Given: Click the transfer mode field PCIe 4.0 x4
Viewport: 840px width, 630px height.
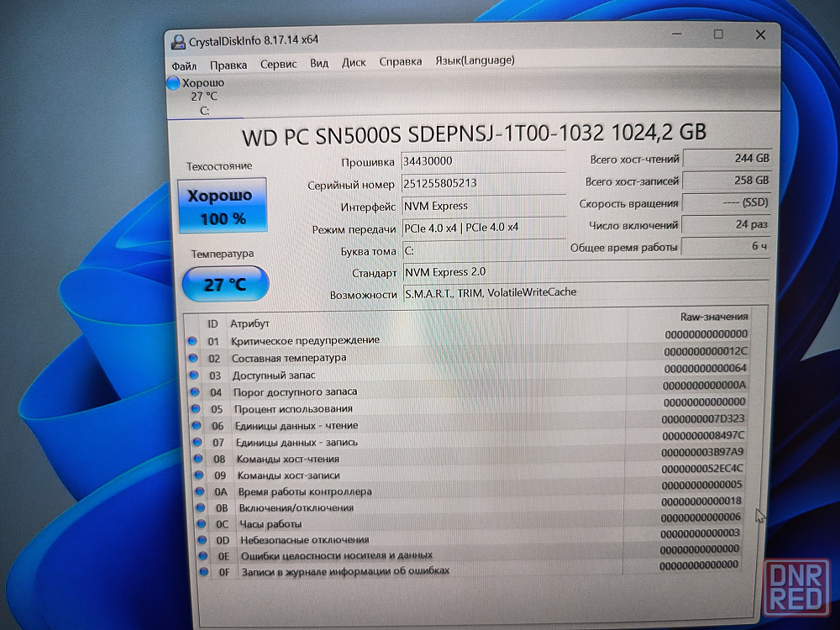Looking at the screenshot, I should click(484, 228).
